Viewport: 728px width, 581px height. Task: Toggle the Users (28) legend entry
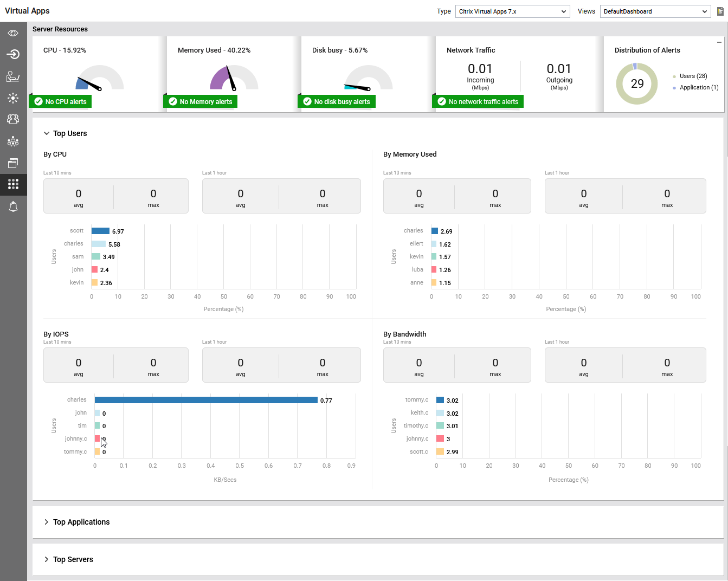pyautogui.click(x=693, y=76)
